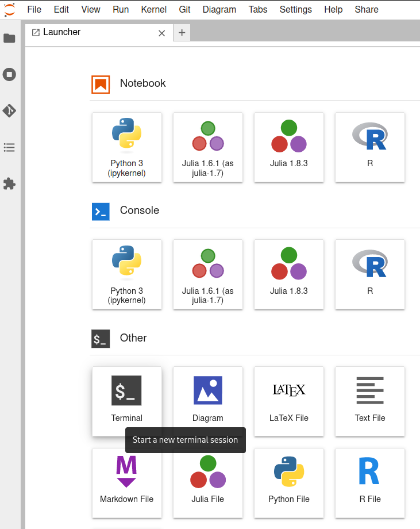Close the Launcher tab
This screenshot has height=529, width=420.
[162, 33]
